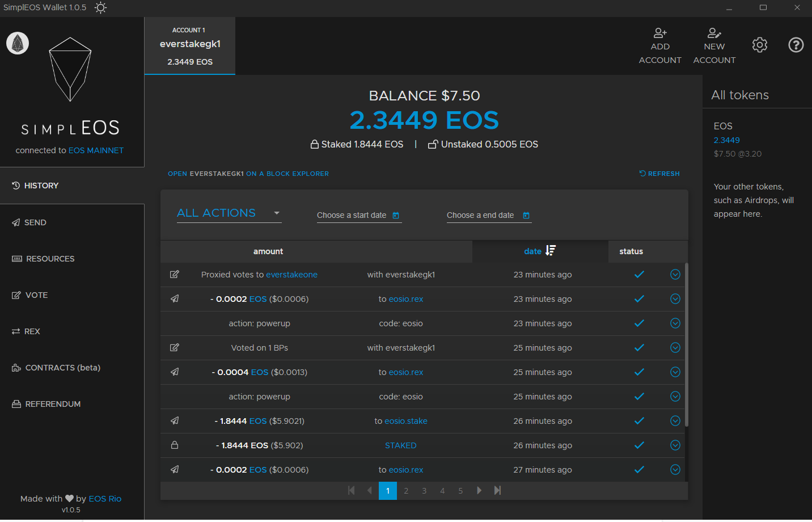
Task: Click the status column header
Action: (x=631, y=251)
